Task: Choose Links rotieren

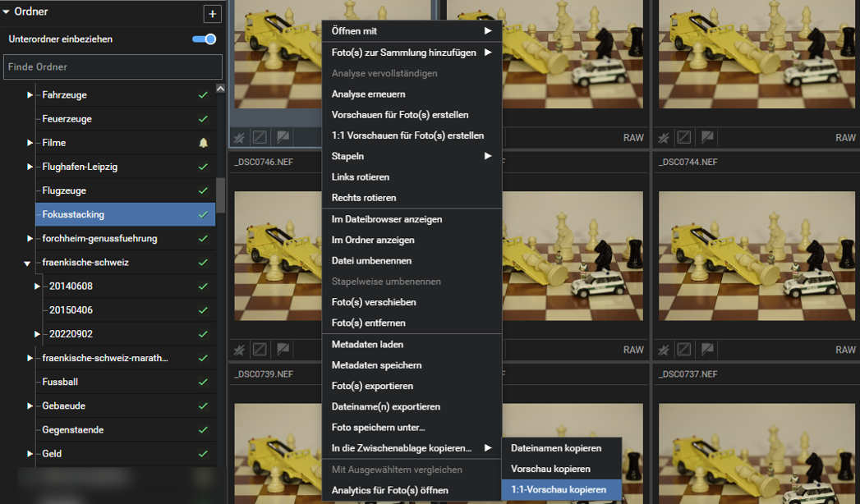Action: (412, 177)
